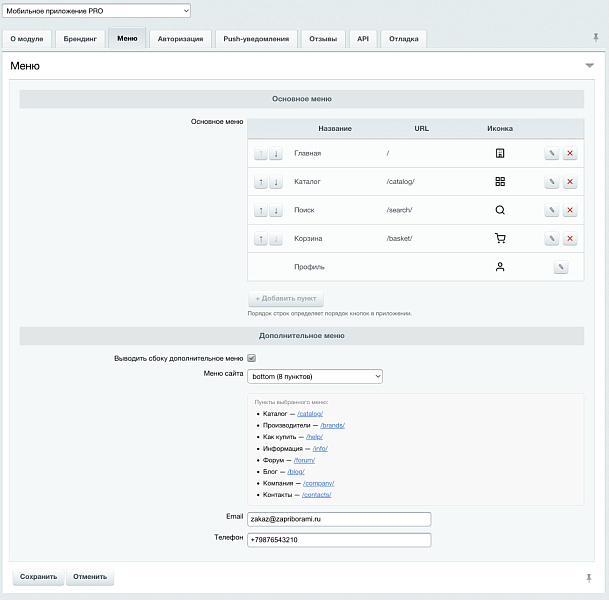This screenshot has height=600, width=609.
Task: Edit the Поиск menu item with pencil
Action: [x=552, y=210]
